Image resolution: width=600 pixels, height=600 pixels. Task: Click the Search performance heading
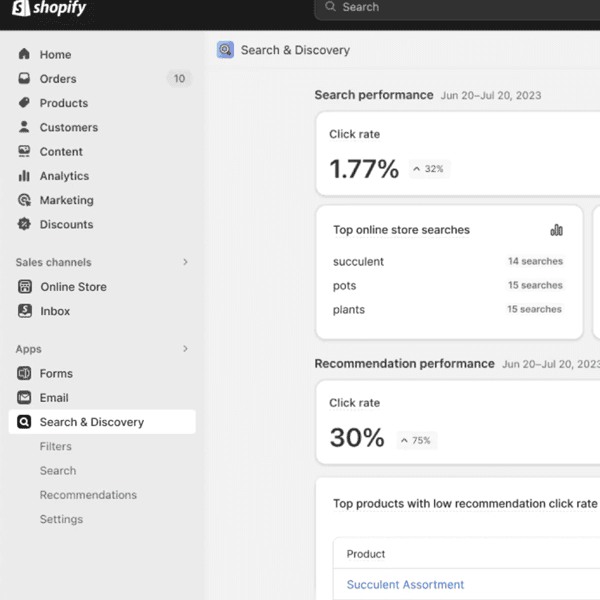[374, 95]
